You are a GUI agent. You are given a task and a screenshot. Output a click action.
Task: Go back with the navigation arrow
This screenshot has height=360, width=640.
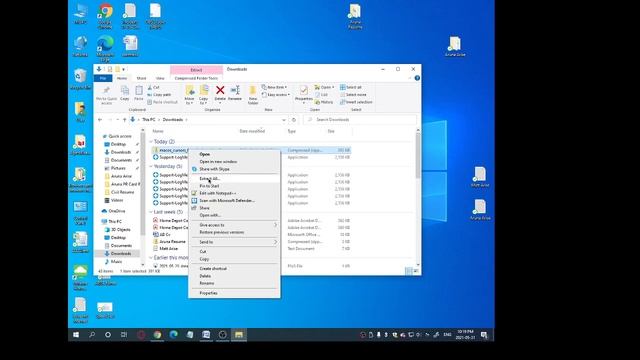click(100, 120)
